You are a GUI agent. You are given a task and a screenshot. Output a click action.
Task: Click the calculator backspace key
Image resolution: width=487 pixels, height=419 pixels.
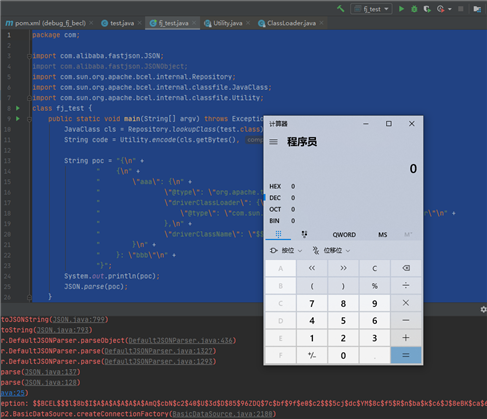[406, 268]
